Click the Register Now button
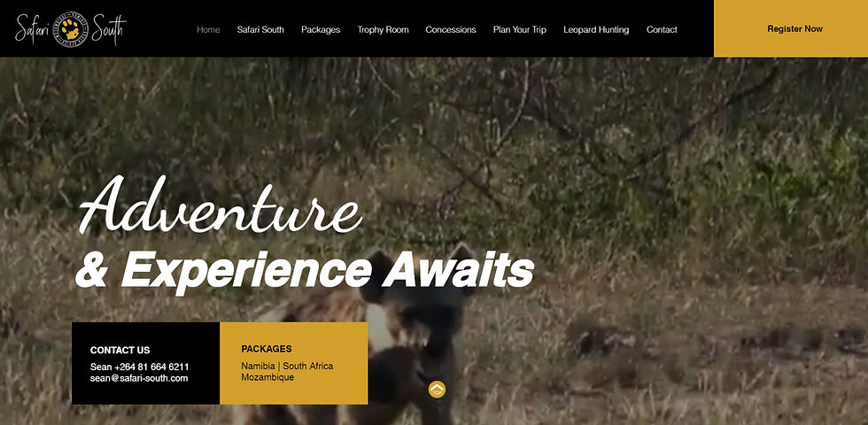This screenshot has width=868, height=425. pyautogui.click(x=791, y=28)
